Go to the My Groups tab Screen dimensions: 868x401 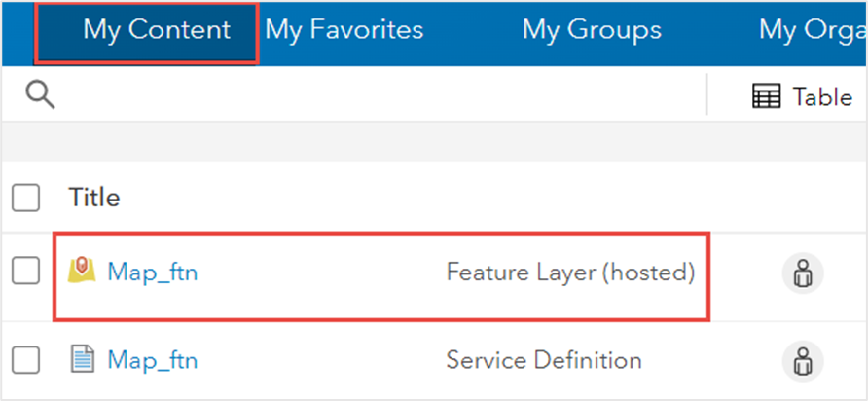(x=592, y=30)
